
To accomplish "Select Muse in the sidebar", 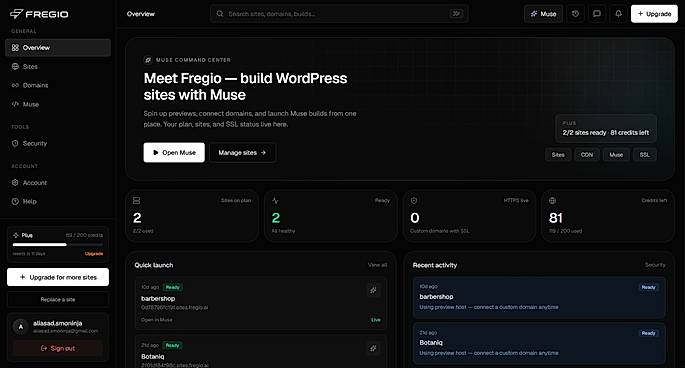I will [x=58, y=104].
